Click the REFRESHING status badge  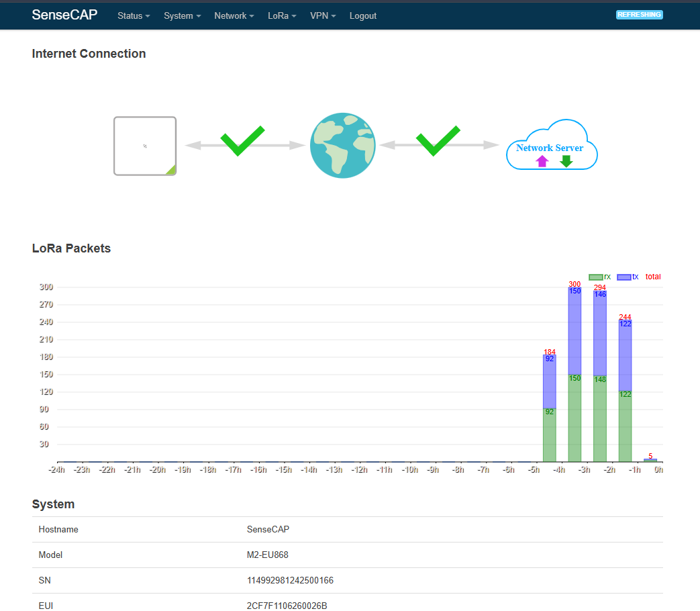(639, 14)
